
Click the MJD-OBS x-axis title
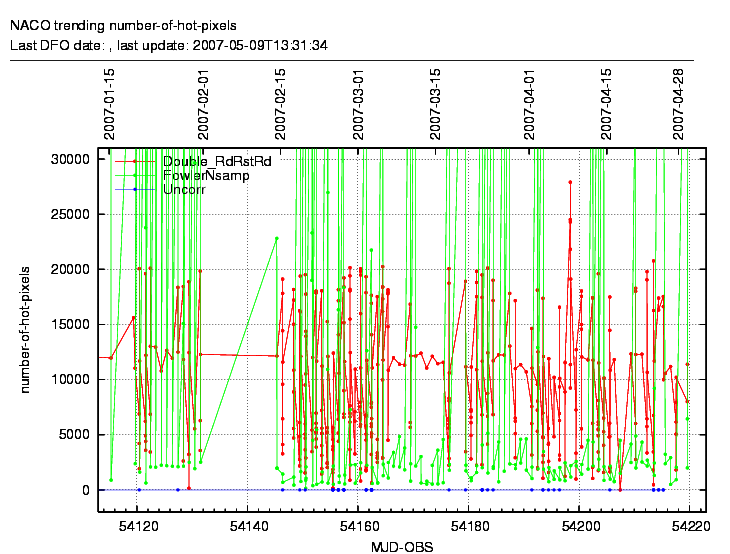click(x=402, y=546)
